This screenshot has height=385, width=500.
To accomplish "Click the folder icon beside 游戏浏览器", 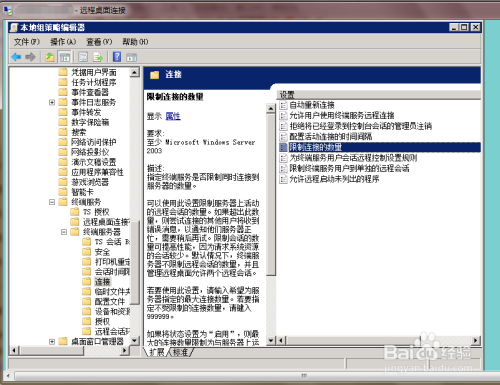I will pyautogui.click(x=63, y=182).
